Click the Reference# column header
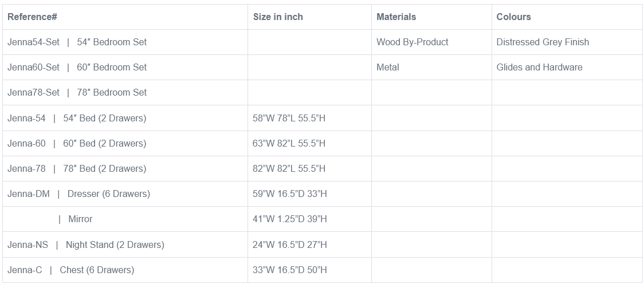Screen dimensions: 644x284 click(32, 17)
